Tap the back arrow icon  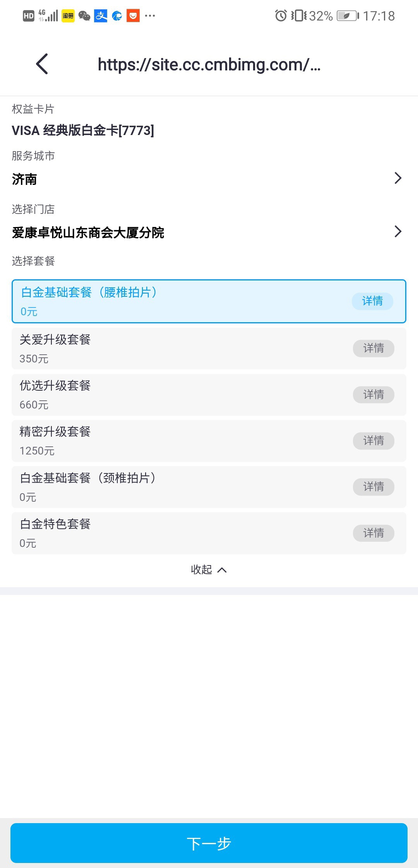tap(42, 64)
